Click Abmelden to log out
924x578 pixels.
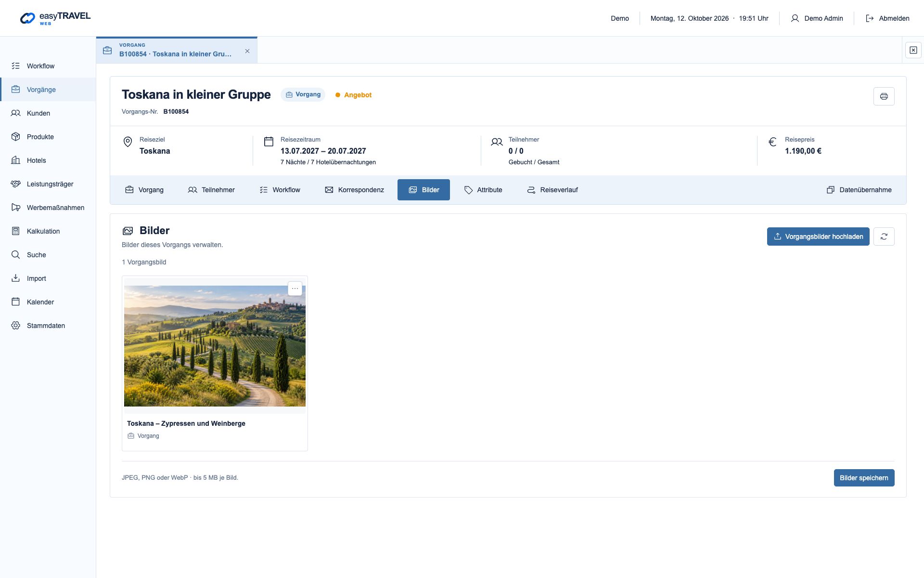[x=887, y=18]
